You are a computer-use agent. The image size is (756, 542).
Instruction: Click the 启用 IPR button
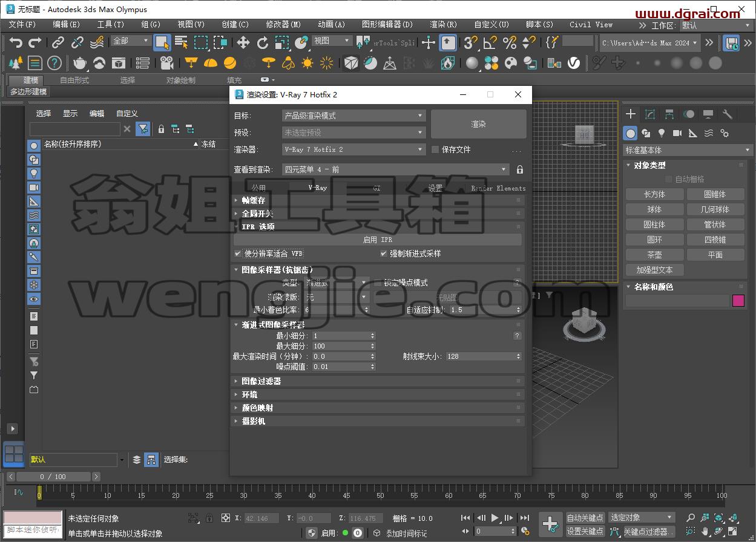click(x=378, y=240)
